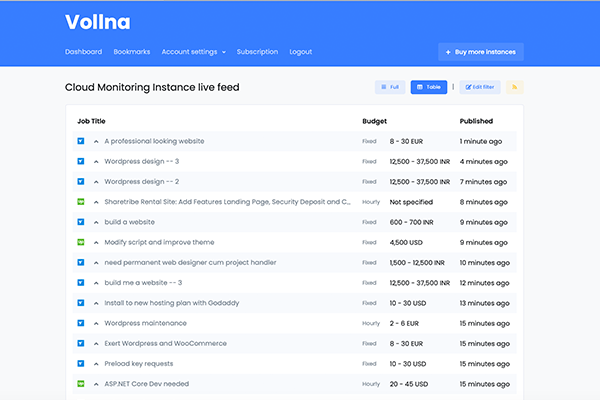Toggle chevron for 'Install to new hosting plan with Godaddy'
This screenshot has width=600, height=400.
(96, 304)
